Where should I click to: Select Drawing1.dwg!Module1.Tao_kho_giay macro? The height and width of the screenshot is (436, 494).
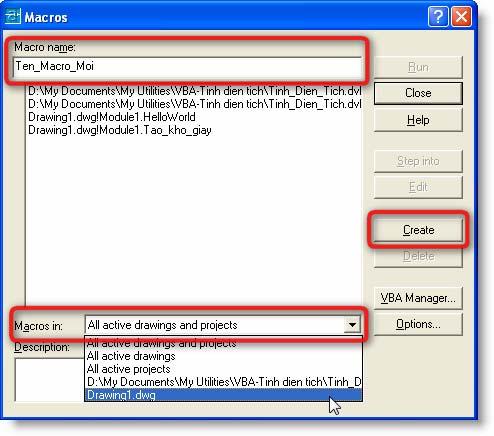click(120, 130)
